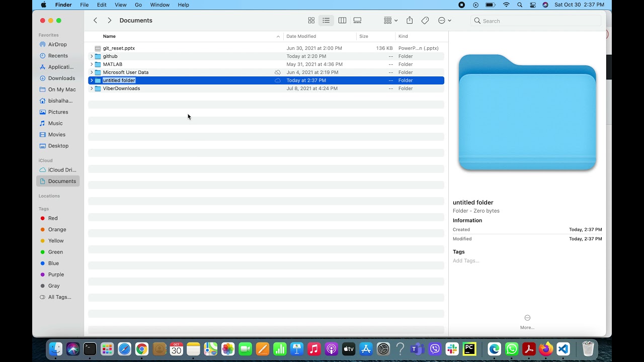
Task: Filter by Purple tag
Action: [57, 275]
